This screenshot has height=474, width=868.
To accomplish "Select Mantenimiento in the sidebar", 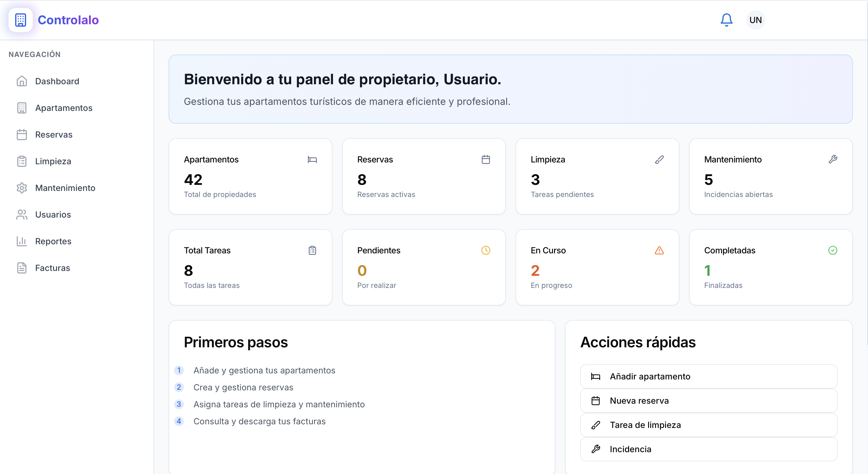I will [77, 188].
